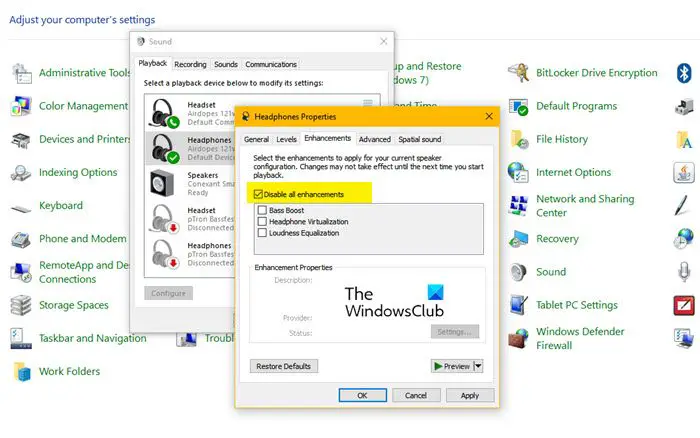This screenshot has height=438, width=700.
Task: Click Windows Defender Firewall icon
Action: click(518, 338)
